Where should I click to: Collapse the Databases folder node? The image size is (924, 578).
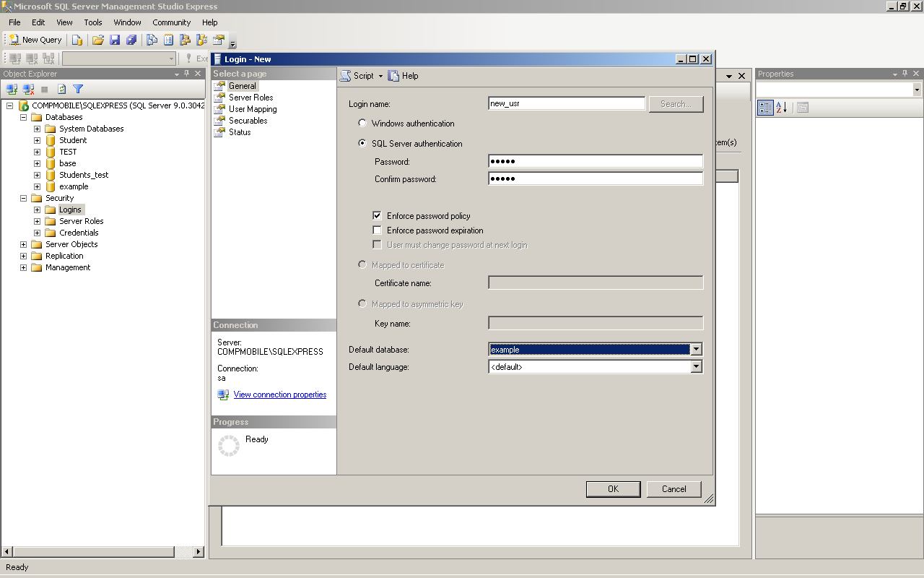tap(23, 117)
